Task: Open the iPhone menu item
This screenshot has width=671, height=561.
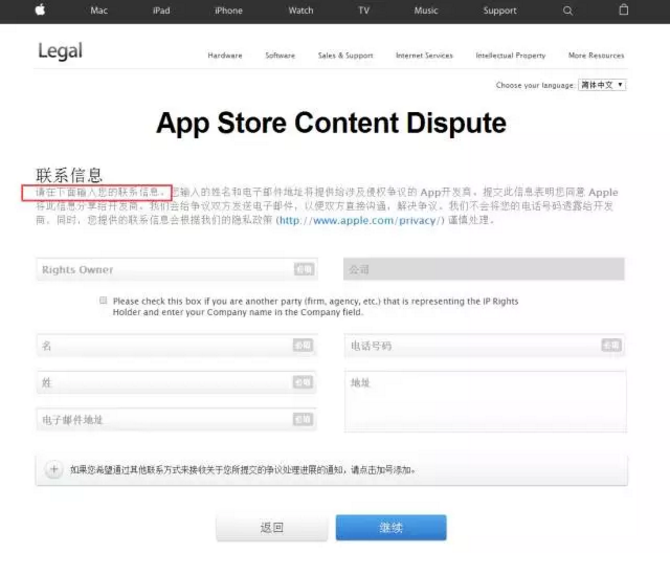Action: pos(229,10)
